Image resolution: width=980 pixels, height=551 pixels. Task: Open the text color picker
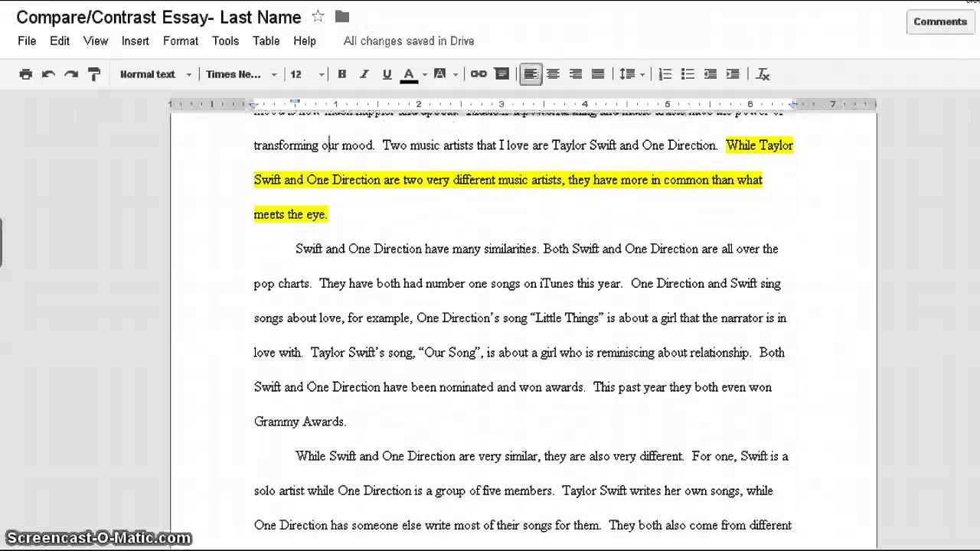click(x=413, y=74)
